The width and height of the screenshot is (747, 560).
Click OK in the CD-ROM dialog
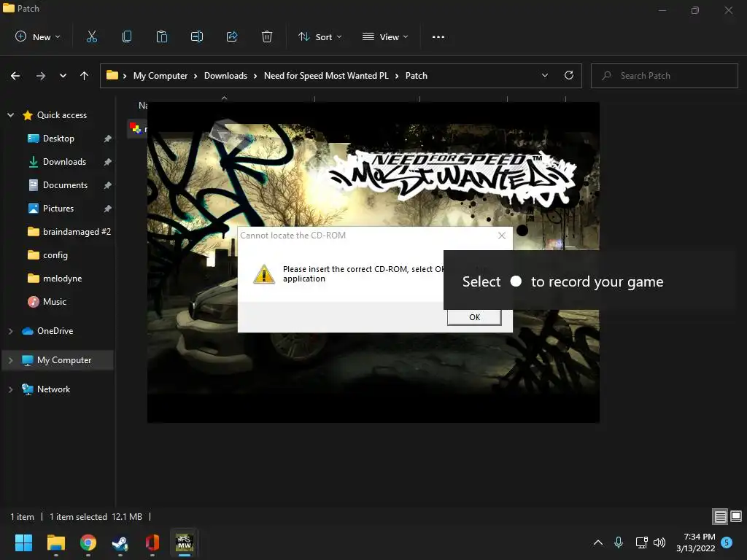coord(474,317)
